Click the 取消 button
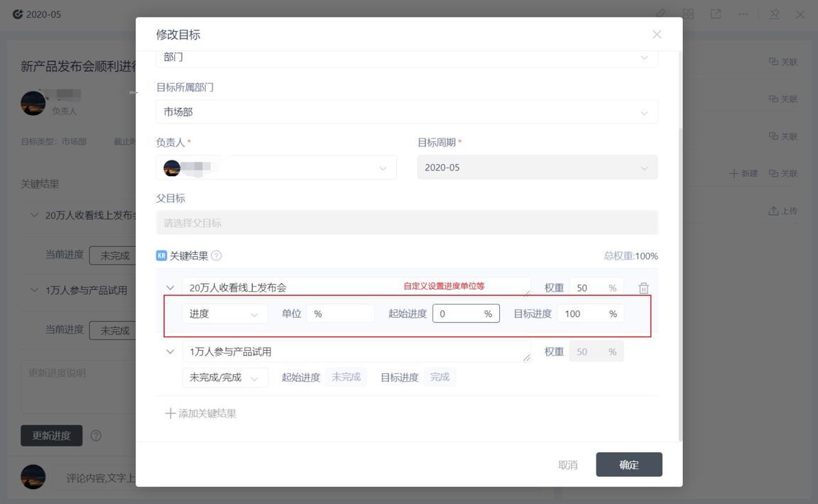This screenshot has height=504, width=818. click(567, 464)
